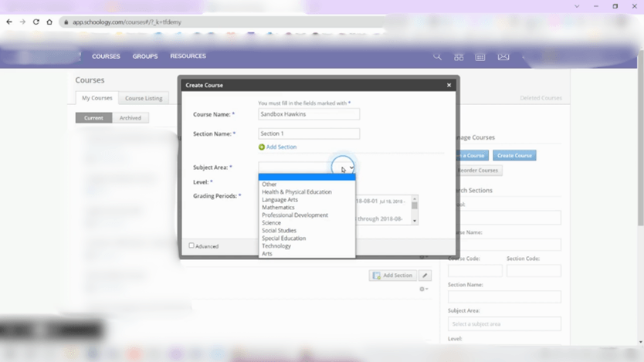Open RESOURCES menu in header

(x=188, y=56)
